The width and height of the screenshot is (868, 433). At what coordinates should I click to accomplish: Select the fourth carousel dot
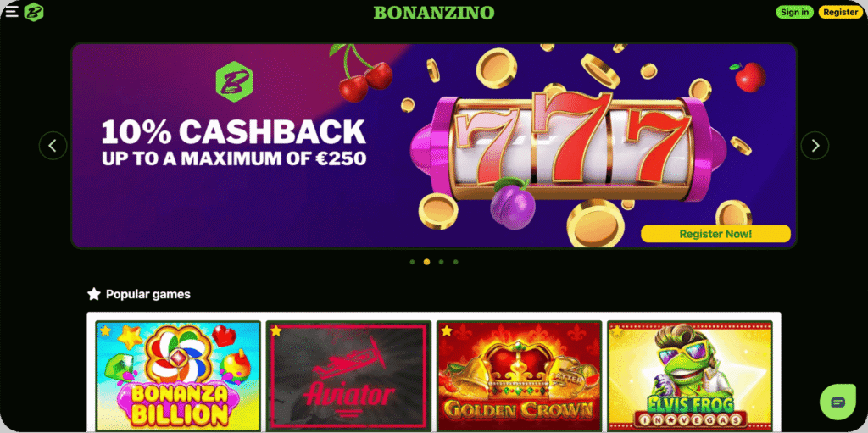pos(455,262)
